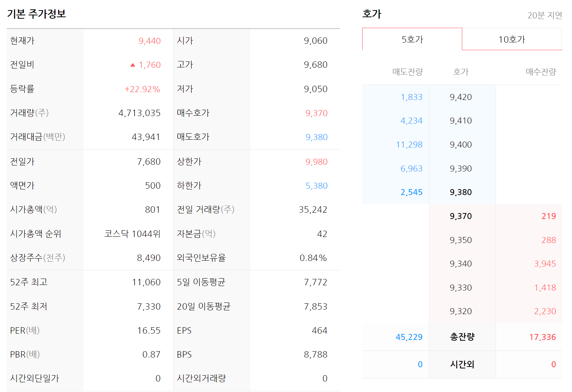The height and width of the screenshot is (392, 572).
Task: Click total sell quantity 45,229
Action: click(409, 337)
